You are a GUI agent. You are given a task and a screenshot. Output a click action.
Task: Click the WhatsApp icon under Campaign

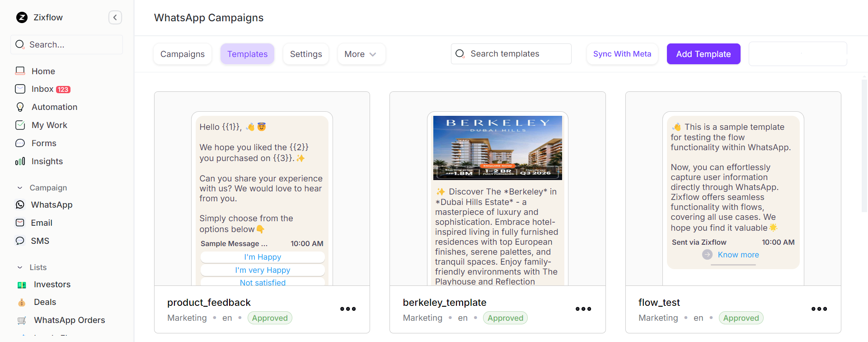tap(20, 205)
